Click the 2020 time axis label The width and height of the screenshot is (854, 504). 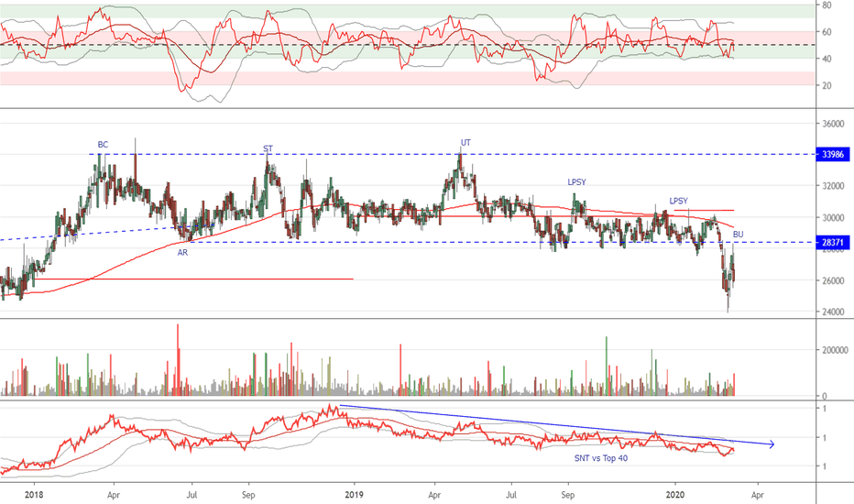[675, 495]
